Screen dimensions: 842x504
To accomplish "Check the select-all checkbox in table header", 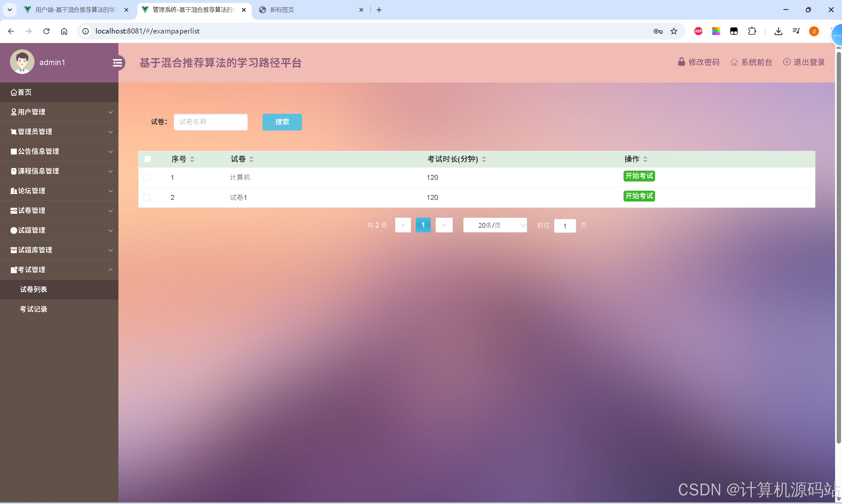I will point(147,159).
